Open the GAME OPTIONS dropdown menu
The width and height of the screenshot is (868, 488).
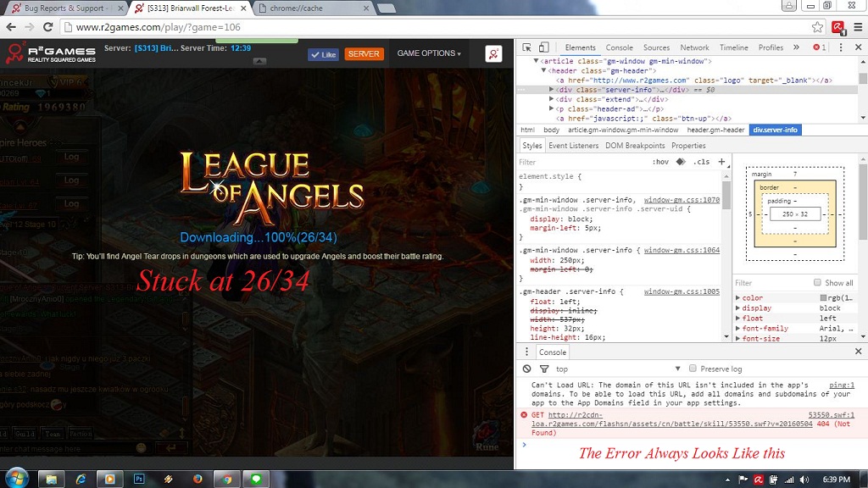point(429,53)
